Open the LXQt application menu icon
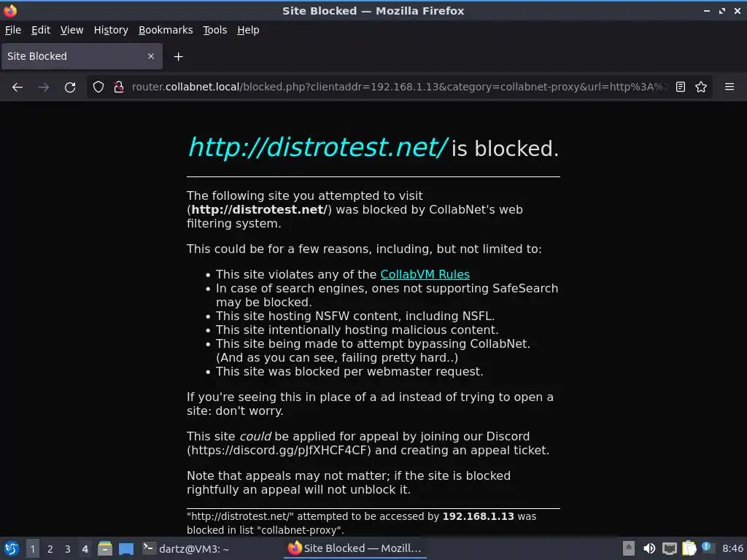747x560 pixels. click(x=12, y=548)
